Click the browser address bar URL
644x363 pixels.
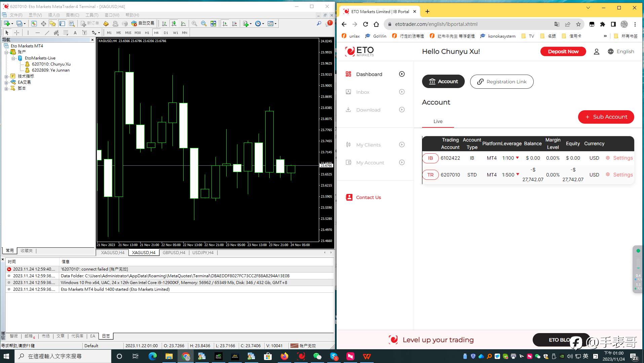pyautogui.click(x=436, y=24)
